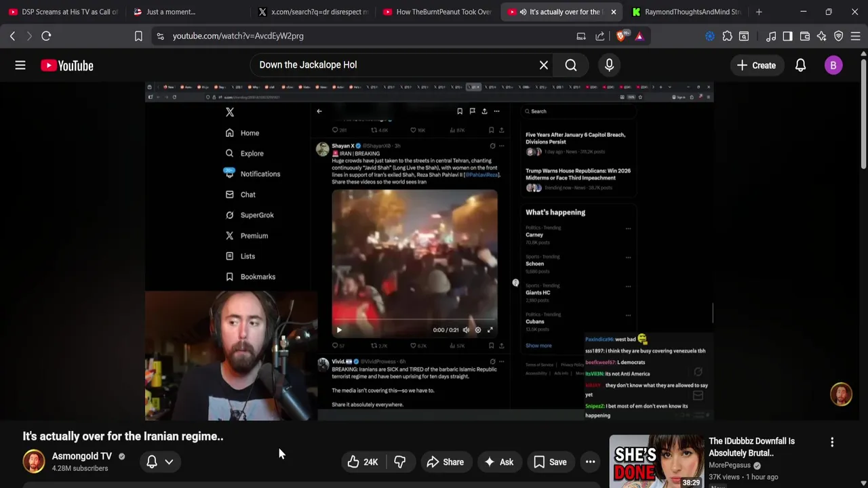The image size is (868, 488).
Task: Bookmark this page in the address bar
Action: [138, 36]
